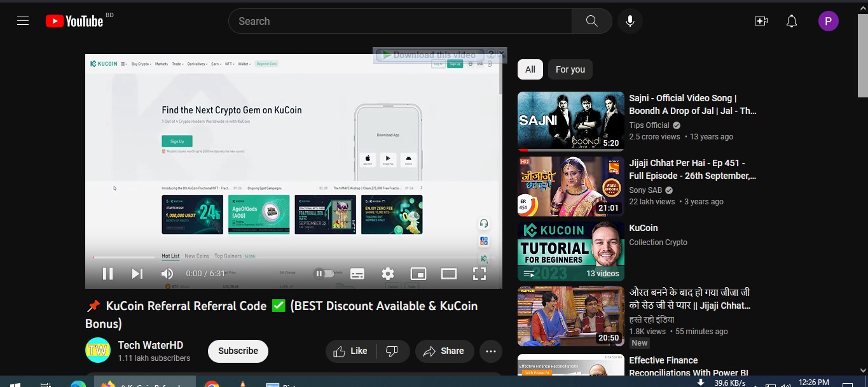Pause the video
The image size is (868, 387).
click(108, 274)
